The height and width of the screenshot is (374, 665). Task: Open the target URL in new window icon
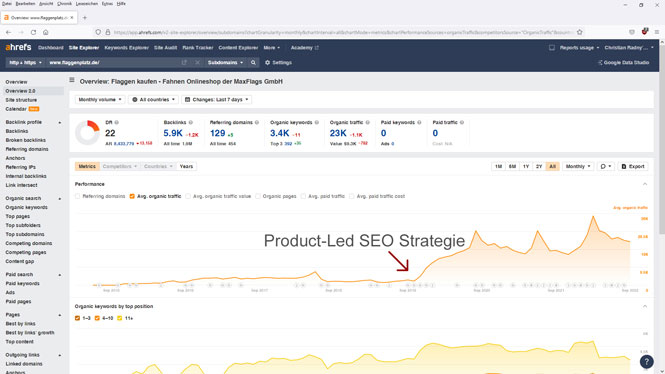[x=184, y=62]
